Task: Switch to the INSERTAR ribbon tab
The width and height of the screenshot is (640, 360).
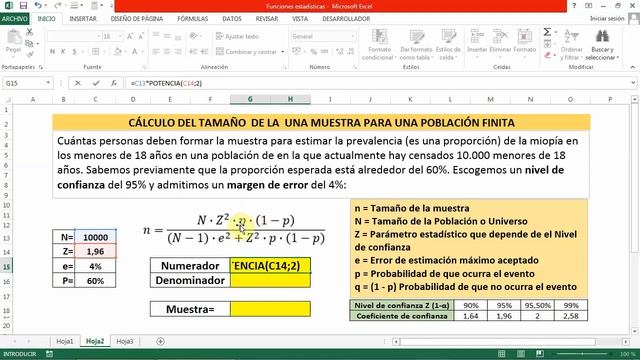Action: pos(83,19)
